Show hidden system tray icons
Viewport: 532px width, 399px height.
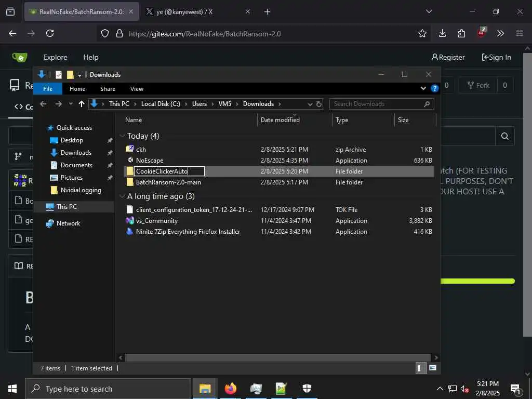(440, 389)
